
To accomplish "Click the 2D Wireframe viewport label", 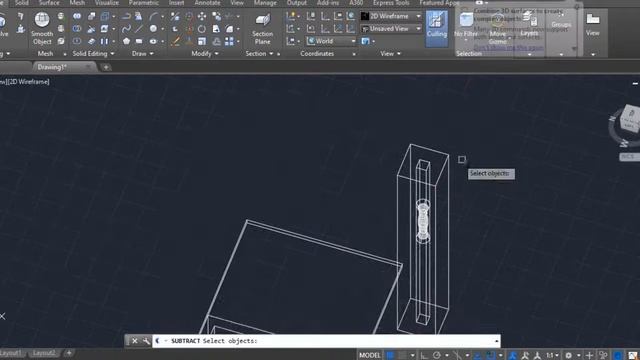I will coord(29,82).
